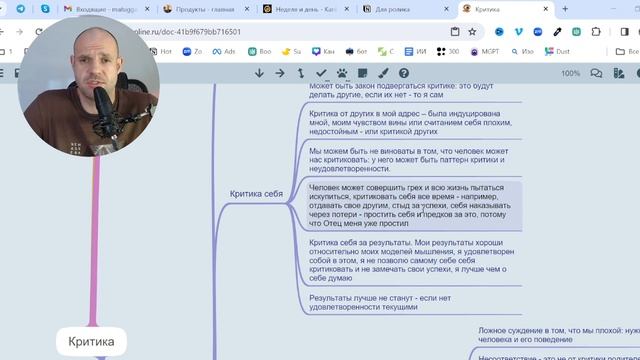Open the Изо bookmark
This screenshot has width=640, height=360.
(523, 51)
